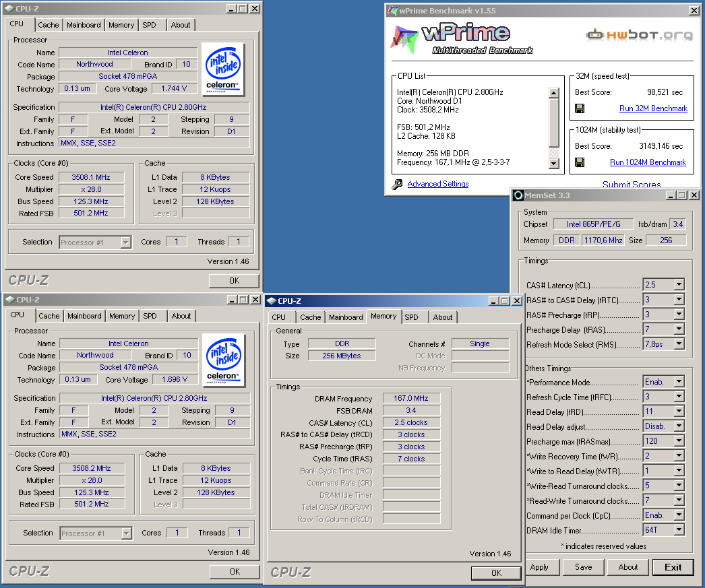Click the Core Voltage 1.696 V value
Image resolution: width=705 pixels, height=588 pixels.
coord(175,379)
